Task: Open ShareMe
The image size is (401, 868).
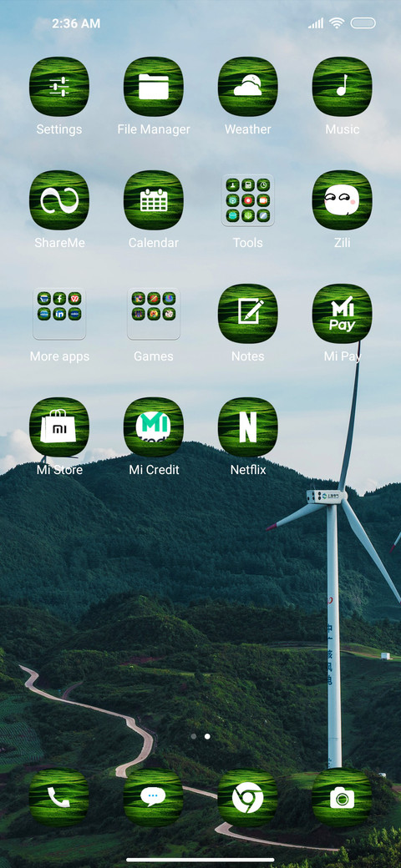Action: 59,199
